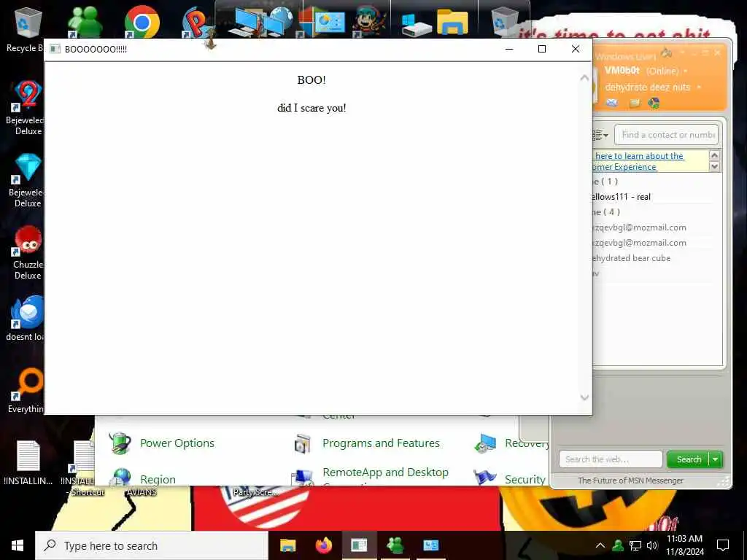Focus the Find a contact or number field
Image resolution: width=747 pixels, height=560 pixels.
tap(667, 135)
